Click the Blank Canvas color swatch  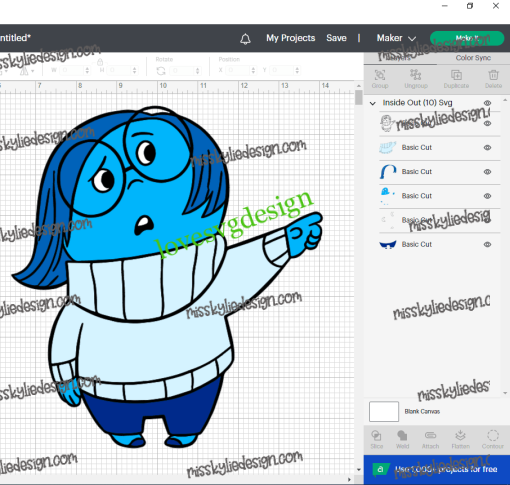tap(384, 411)
